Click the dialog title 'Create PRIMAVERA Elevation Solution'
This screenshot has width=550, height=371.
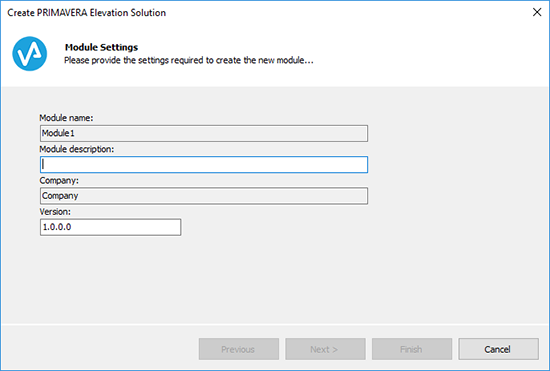coord(87,13)
